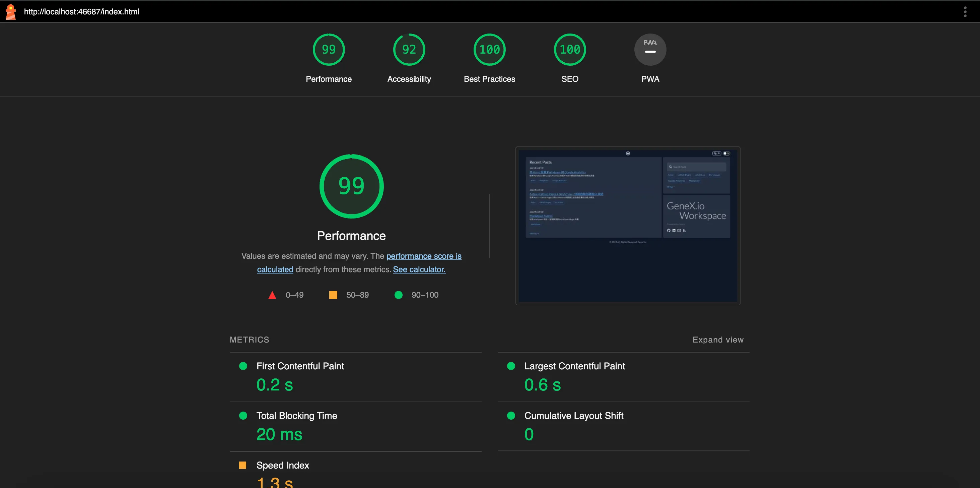Expand the Cumulative Layout Shift metric

pyautogui.click(x=573, y=415)
